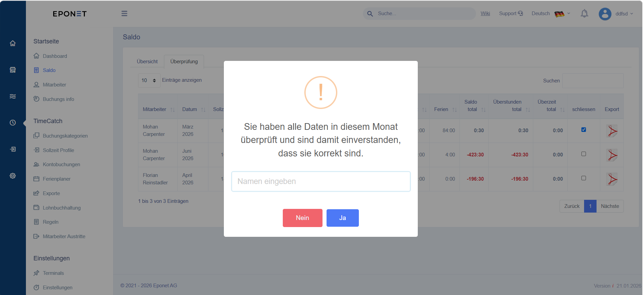Go to Sollzeit Profile
This screenshot has width=644, height=295.
click(59, 150)
